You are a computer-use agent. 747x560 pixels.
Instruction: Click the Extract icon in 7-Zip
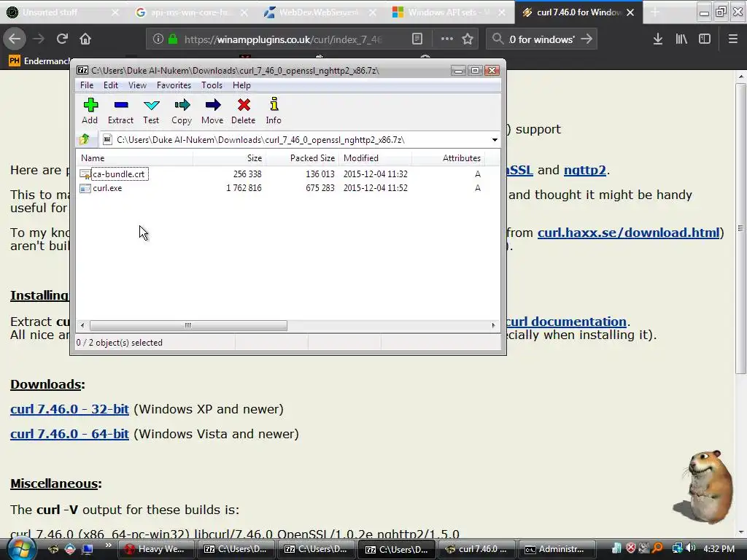click(x=120, y=111)
